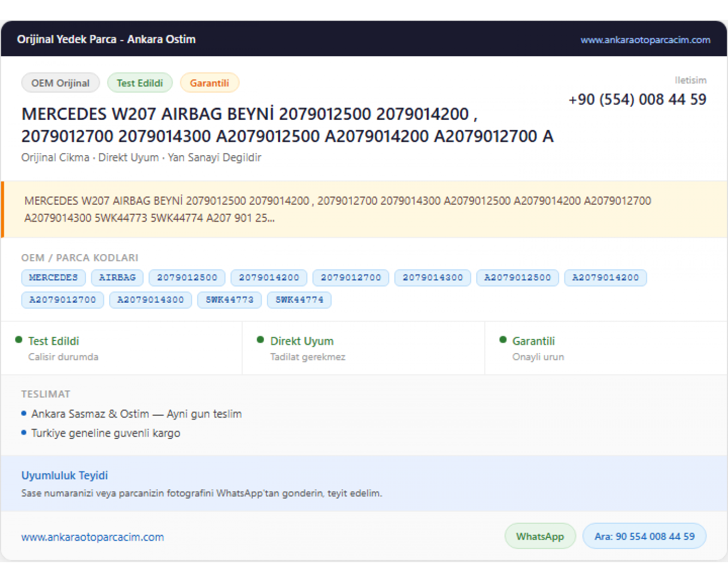The image size is (728, 582).
Task: Select the 5WK44773 code chip
Action: [230, 300]
